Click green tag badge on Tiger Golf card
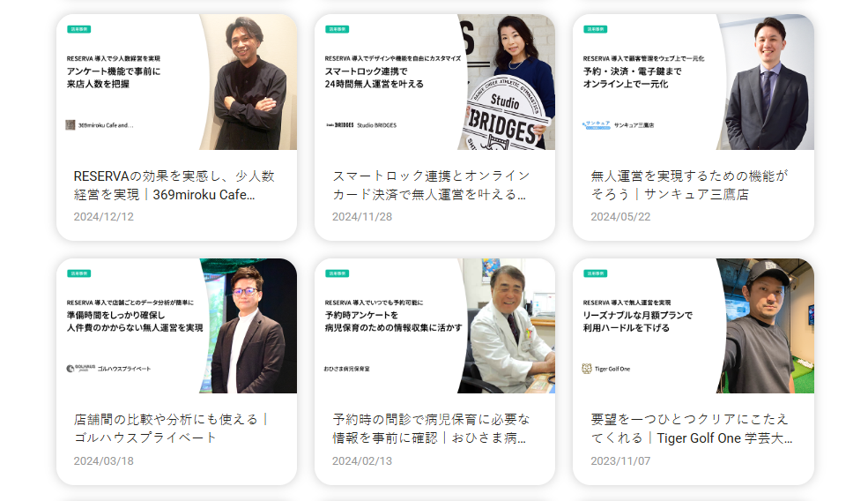This screenshot has height=501, width=868. point(596,273)
